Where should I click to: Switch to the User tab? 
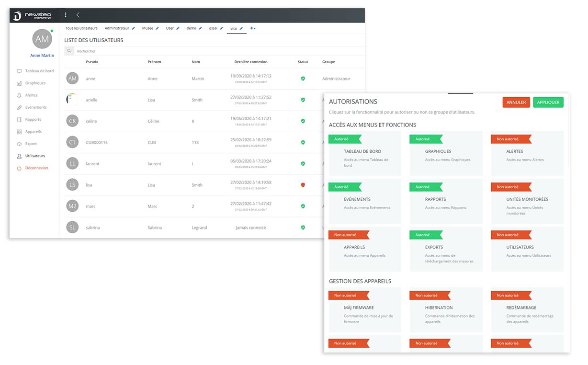pos(170,28)
